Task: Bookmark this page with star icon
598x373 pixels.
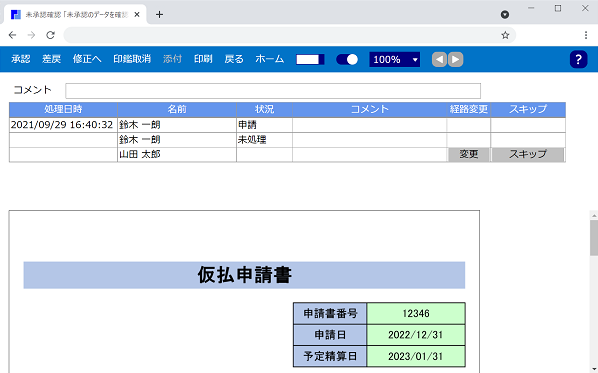Action: [505, 35]
